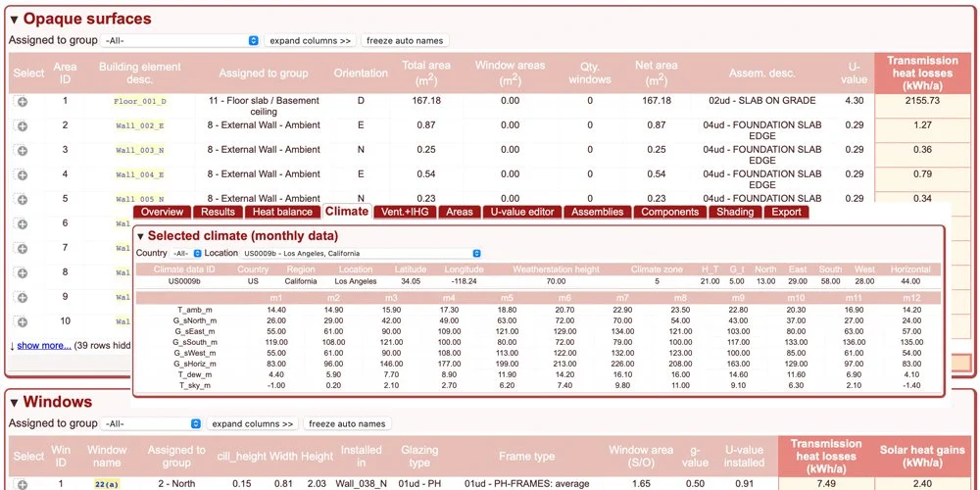This screenshot has height=490, width=980.
Task: Click the 02ud - SLAB ON GRADE cell
Action: click(761, 101)
